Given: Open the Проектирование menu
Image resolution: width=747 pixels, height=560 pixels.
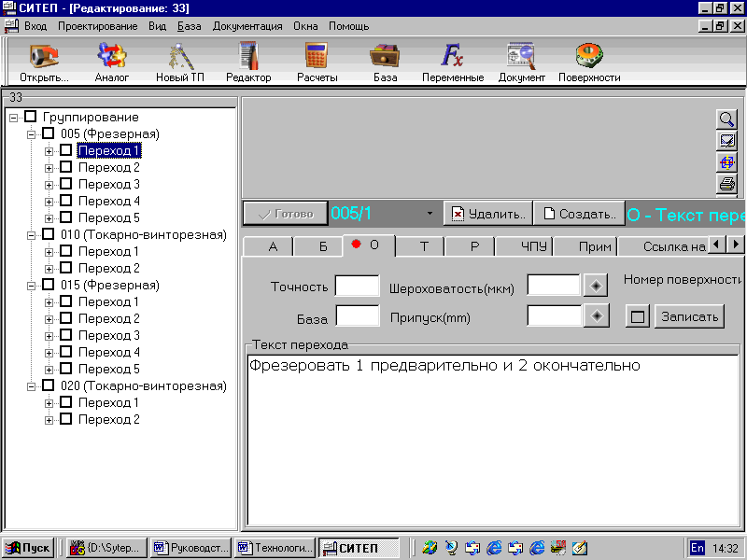Looking at the screenshot, I should [98, 26].
